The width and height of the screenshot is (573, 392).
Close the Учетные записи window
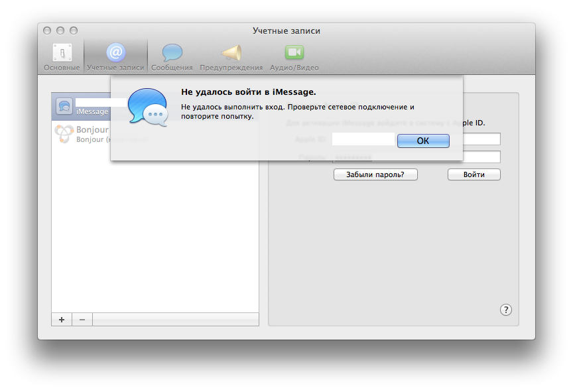(x=47, y=31)
